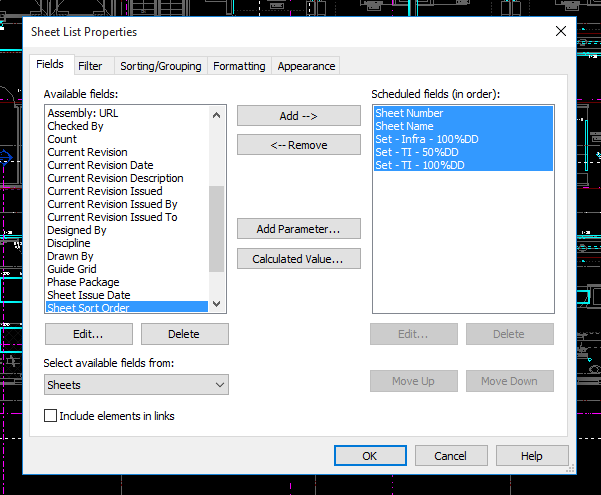Select Sheet Number in scheduled fields
Viewport: 601px width, 495px height.
pos(409,113)
